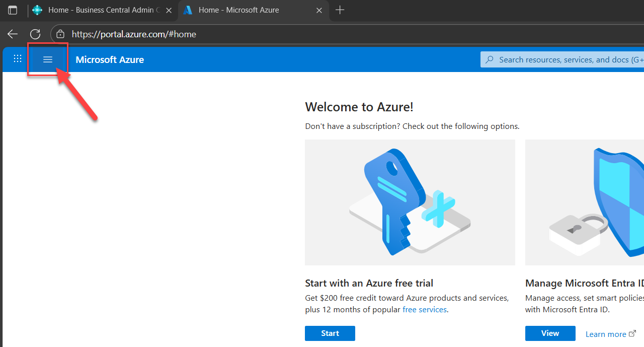Click the Business Central tab favicon
Viewport: 644px width, 347px height.
point(37,10)
